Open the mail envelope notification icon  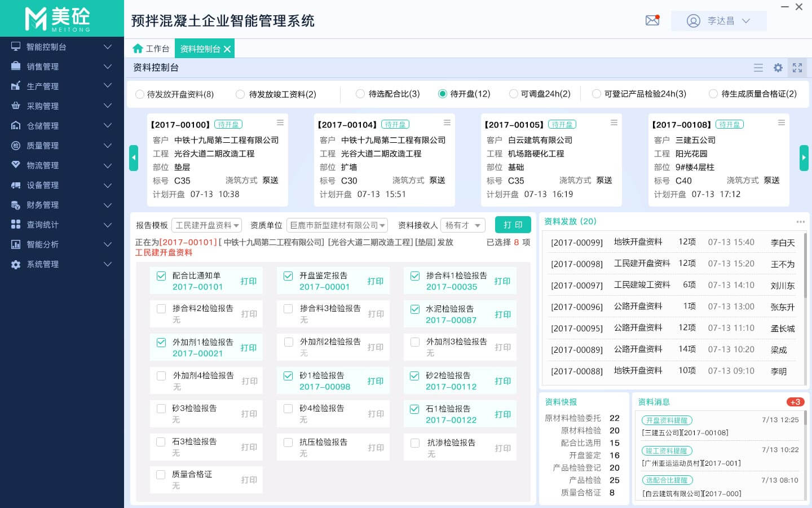pyautogui.click(x=652, y=21)
